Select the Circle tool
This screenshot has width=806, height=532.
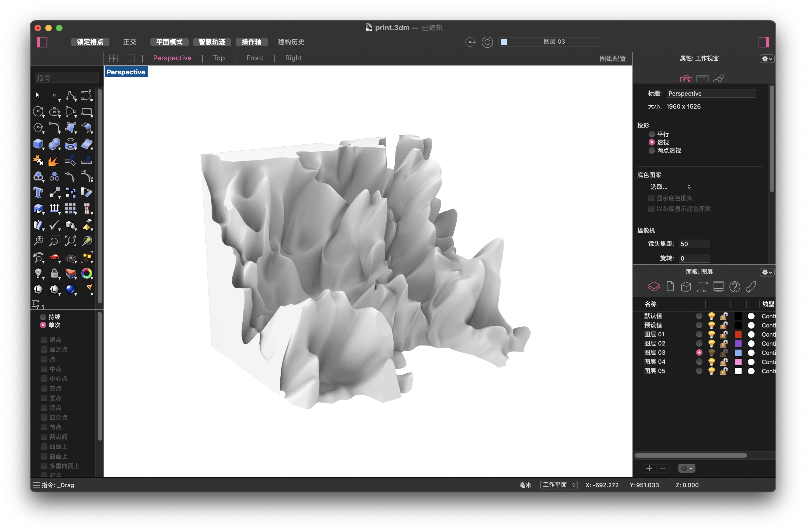click(38, 112)
